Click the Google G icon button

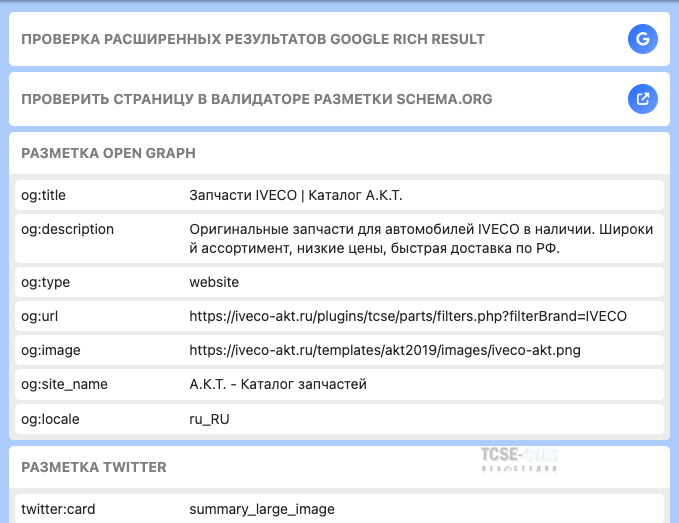point(643,39)
